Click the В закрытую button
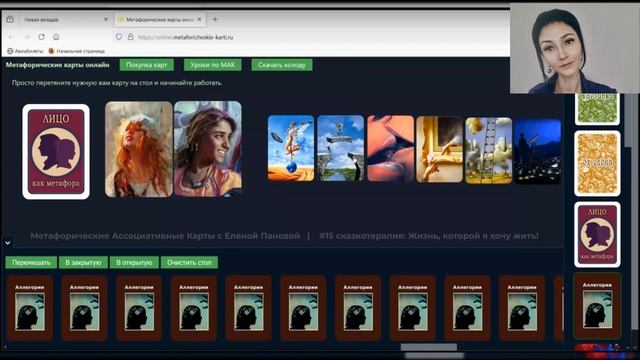Viewport: 640px width, 360px height. coord(83,262)
